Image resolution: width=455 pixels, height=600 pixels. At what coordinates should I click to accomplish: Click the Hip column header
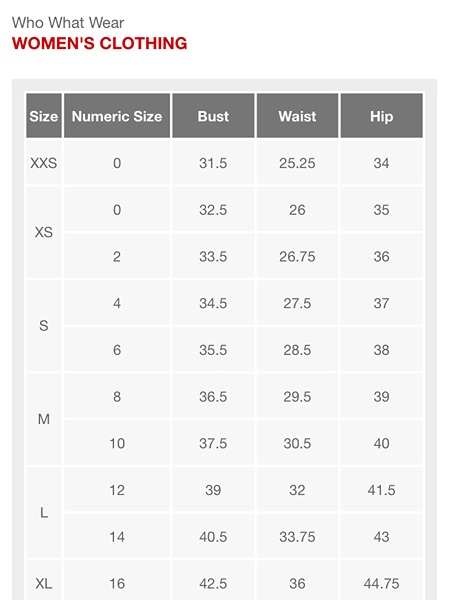pos(382,116)
